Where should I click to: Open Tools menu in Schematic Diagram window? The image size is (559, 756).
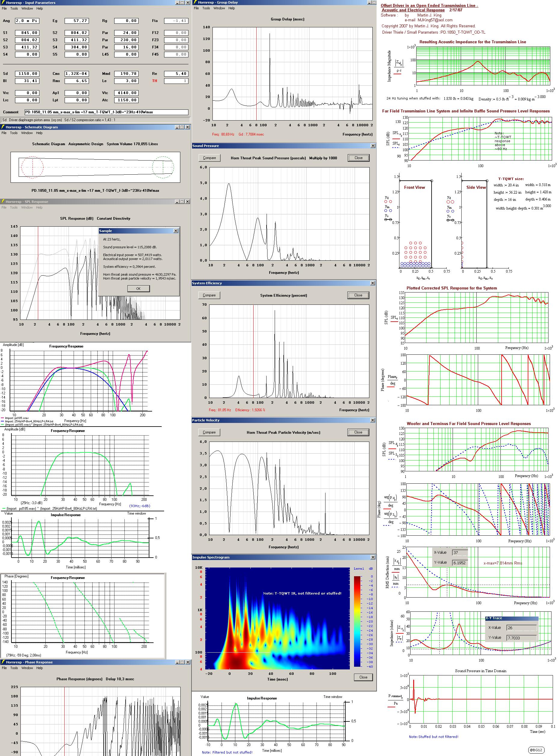pyautogui.click(x=14, y=133)
